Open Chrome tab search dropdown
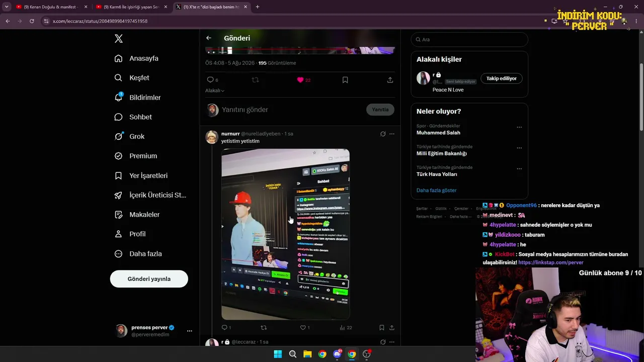Screen dimensions: 644x362 click(x=7, y=7)
